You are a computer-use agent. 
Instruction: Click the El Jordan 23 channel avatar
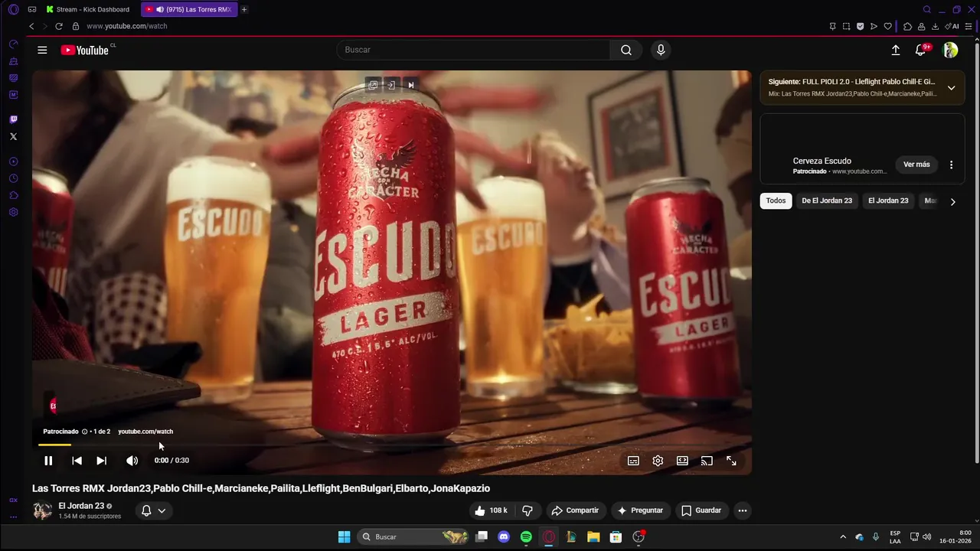point(42,510)
